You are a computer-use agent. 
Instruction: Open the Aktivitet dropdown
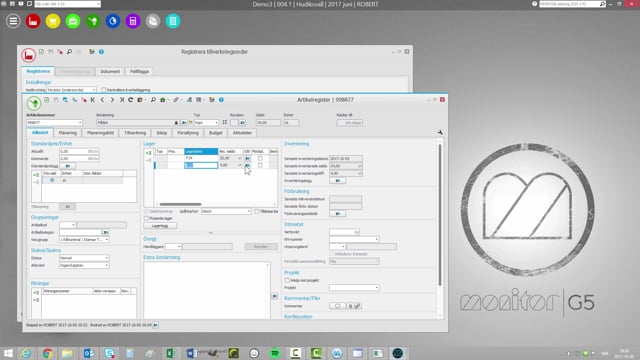click(107, 265)
